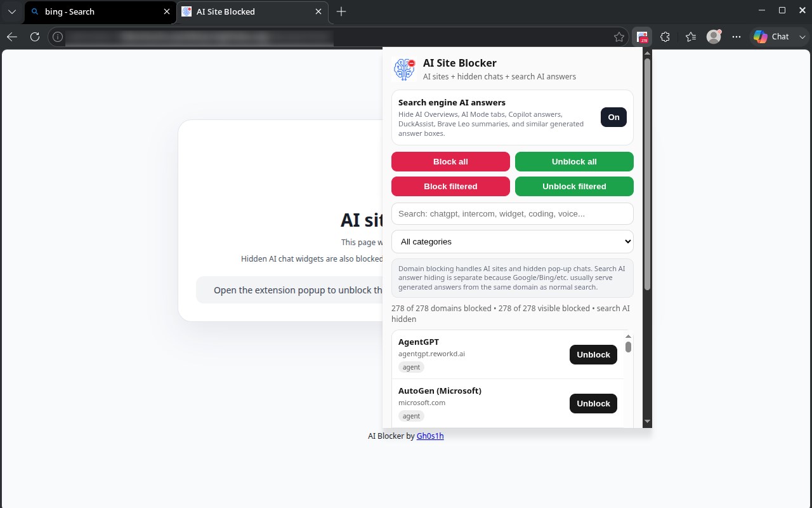This screenshot has height=508, width=812.
Task: Click the domain list scrollbar thumb
Action: pyautogui.click(x=629, y=347)
